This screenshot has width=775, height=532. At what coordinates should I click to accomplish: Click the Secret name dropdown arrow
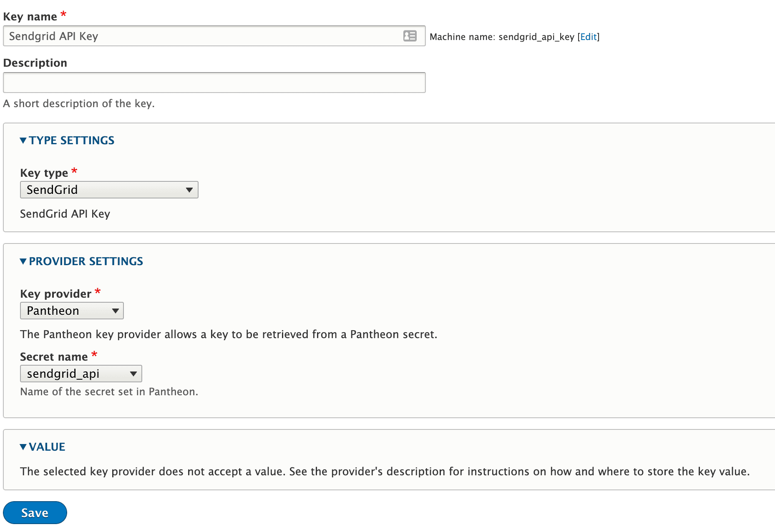pyautogui.click(x=133, y=374)
